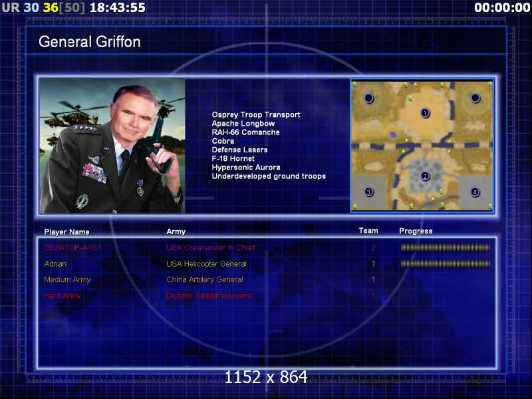Click the "RAH-66 Comanche" entry
This screenshot has width=532, height=399.
click(245, 132)
